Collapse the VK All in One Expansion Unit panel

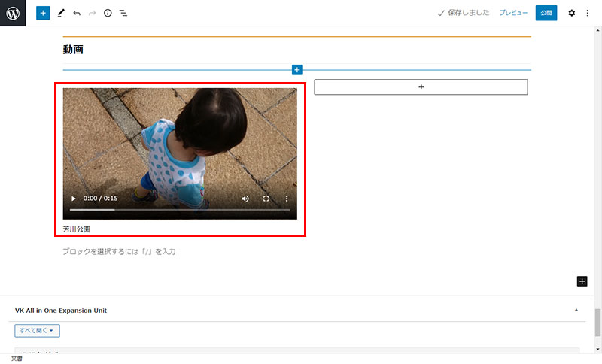pyautogui.click(x=576, y=310)
